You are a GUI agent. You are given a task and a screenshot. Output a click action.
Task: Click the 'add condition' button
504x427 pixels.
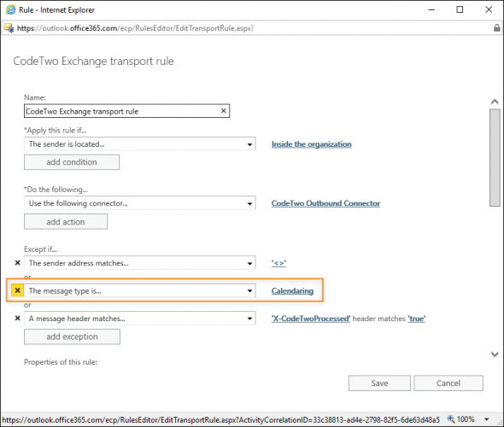coord(72,162)
